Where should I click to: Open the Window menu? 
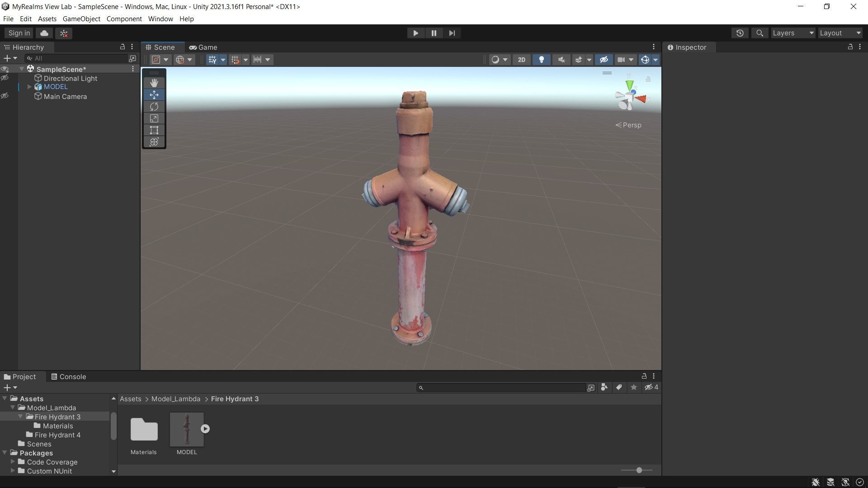160,19
